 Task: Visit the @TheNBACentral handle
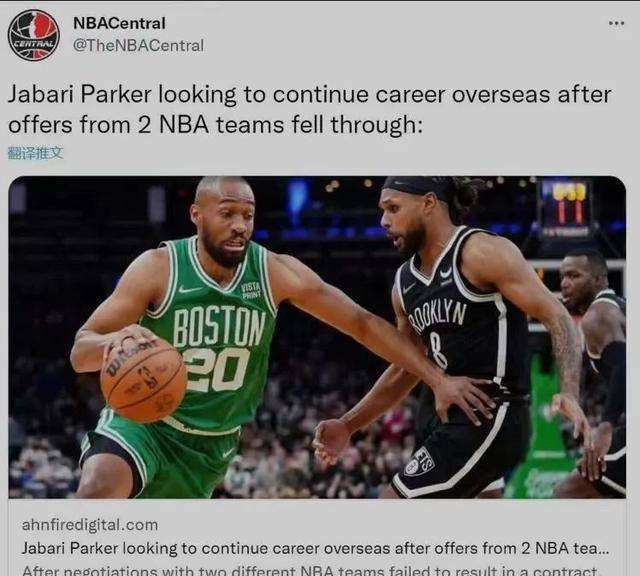[x=138, y=45]
